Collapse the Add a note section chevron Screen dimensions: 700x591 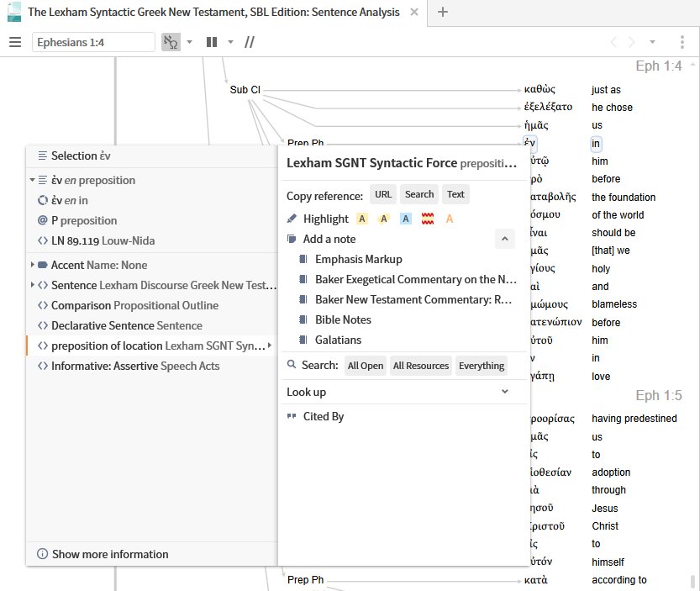(x=504, y=239)
